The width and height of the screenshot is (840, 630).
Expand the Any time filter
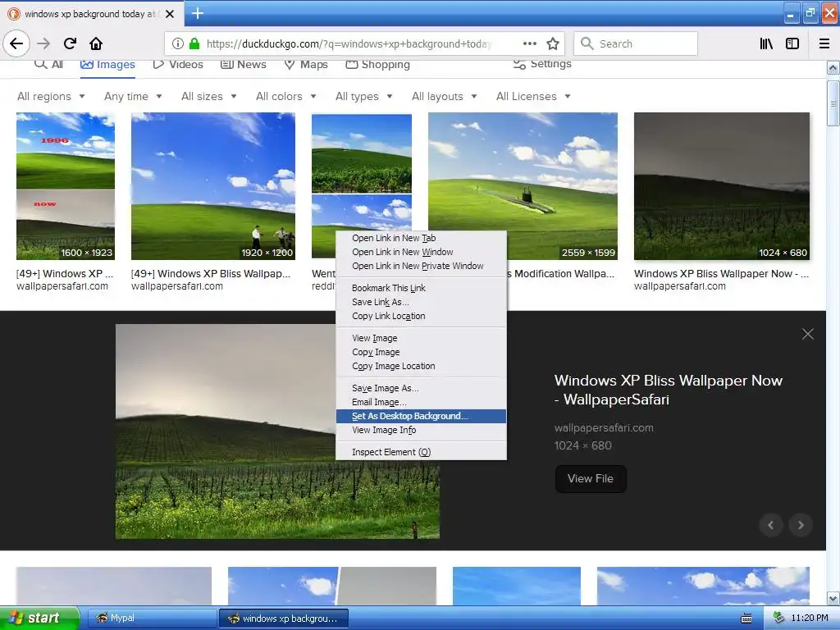click(x=133, y=97)
